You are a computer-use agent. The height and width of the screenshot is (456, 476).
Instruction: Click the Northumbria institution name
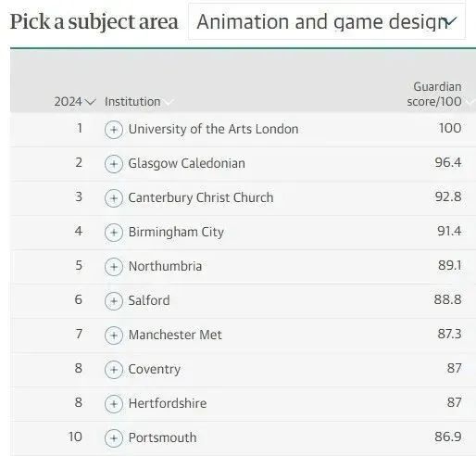165,266
